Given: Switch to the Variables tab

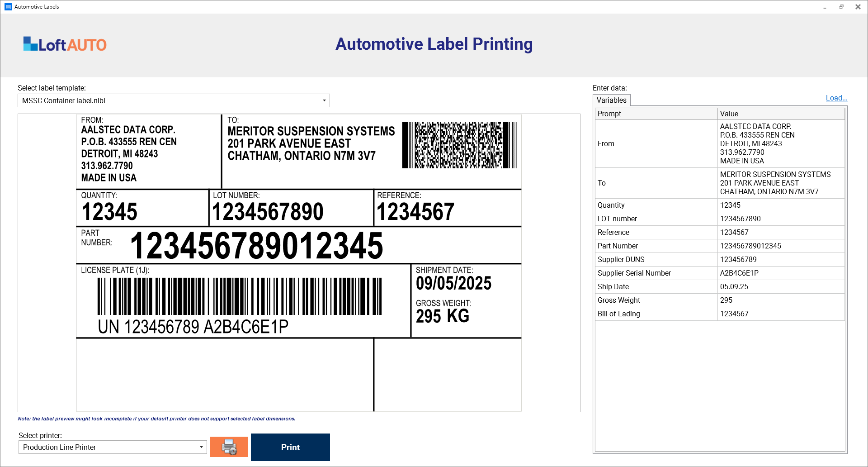Looking at the screenshot, I should coord(611,100).
